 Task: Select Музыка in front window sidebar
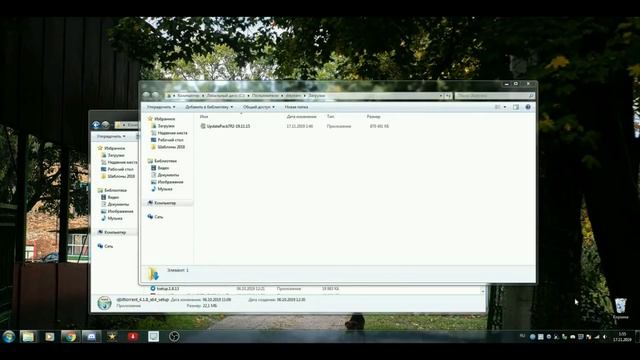tap(162, 189)
